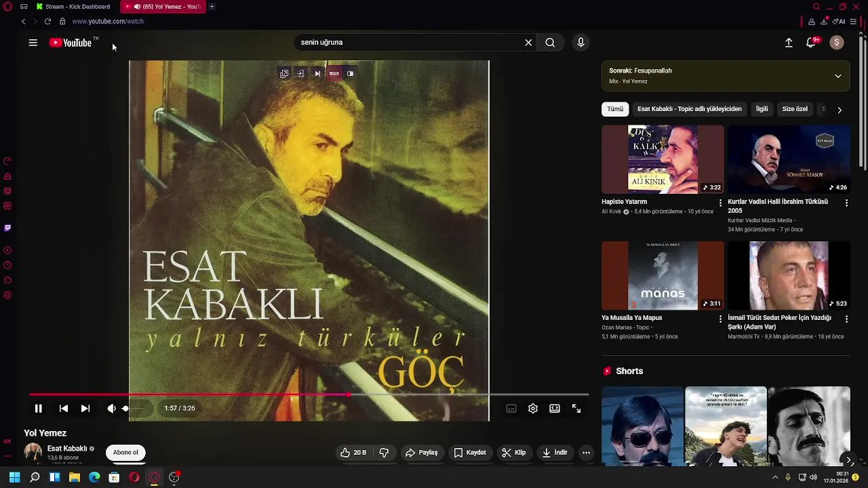This screenshot has height=488, width=868.
Task: Click the overlay skip-next icon
Action: [x=317, y=73]
